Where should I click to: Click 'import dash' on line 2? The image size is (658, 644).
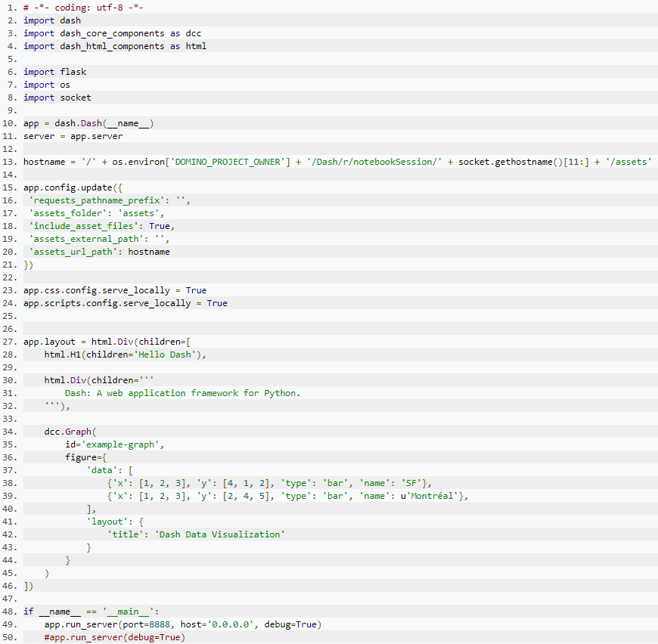tap(52, 20)
